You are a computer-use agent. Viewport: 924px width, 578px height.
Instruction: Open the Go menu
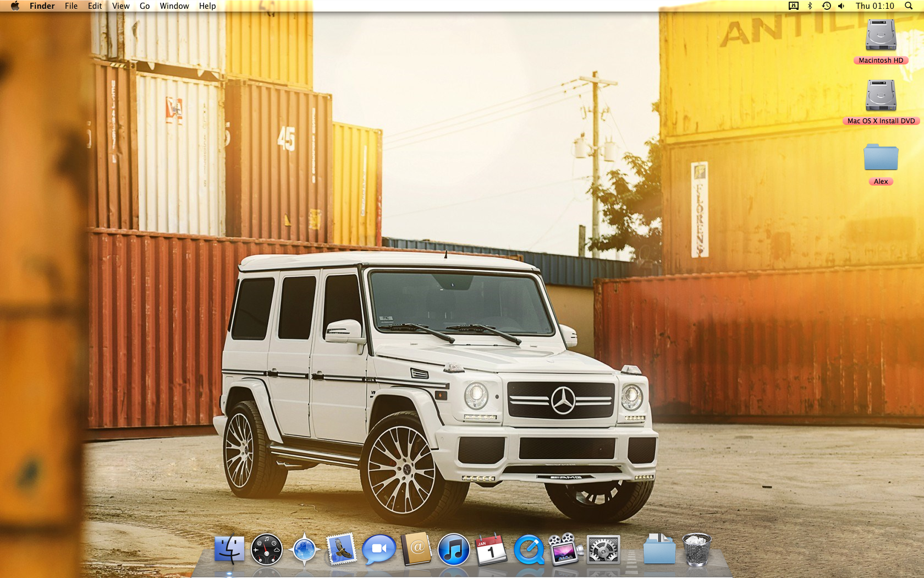(x=145, y=6)
